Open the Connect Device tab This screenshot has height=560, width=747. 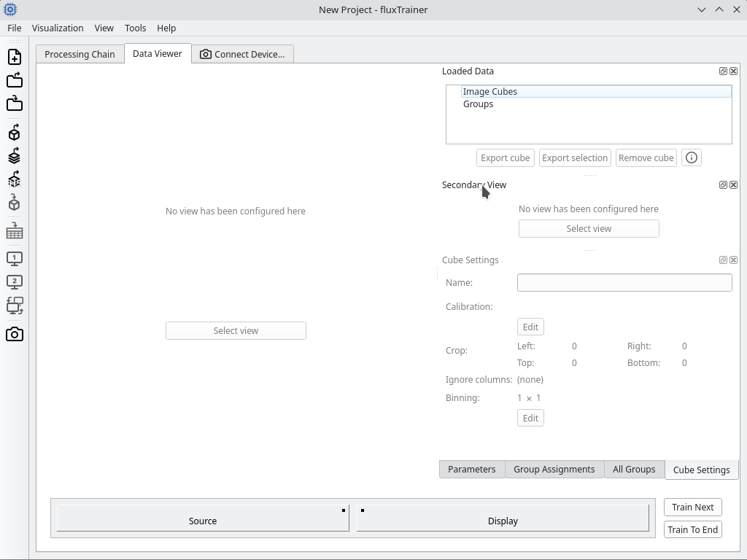coord(242,54)
